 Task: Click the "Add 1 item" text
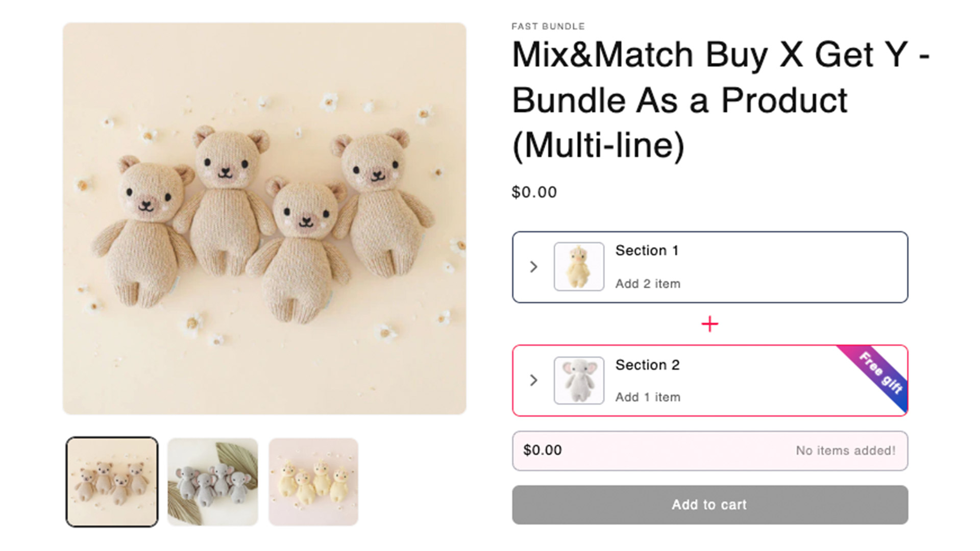pos(648,397)
